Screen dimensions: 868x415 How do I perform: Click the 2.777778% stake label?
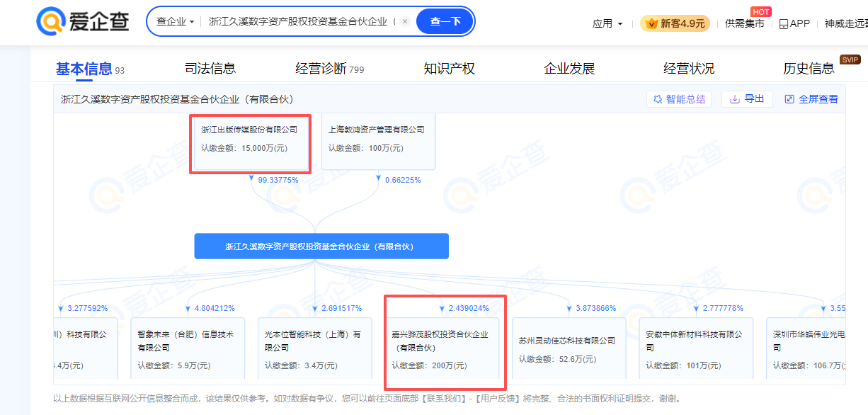[723, 308]
